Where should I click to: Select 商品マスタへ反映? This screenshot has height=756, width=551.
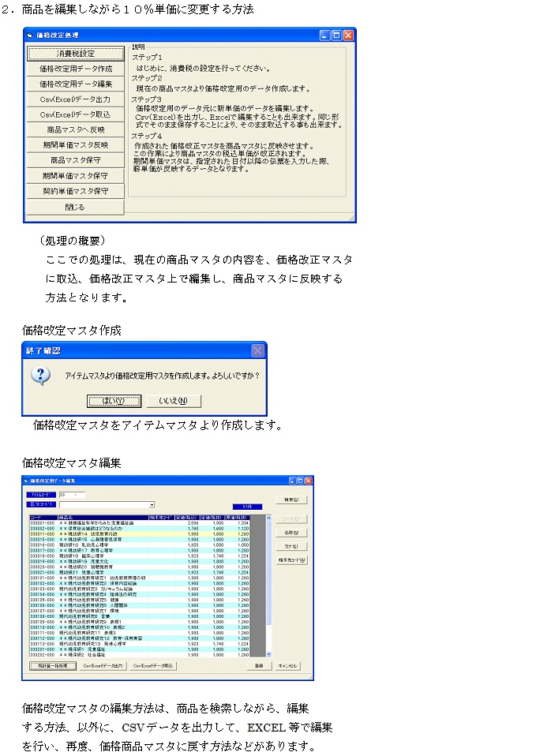pyautogui.click(x=76, y=129)
